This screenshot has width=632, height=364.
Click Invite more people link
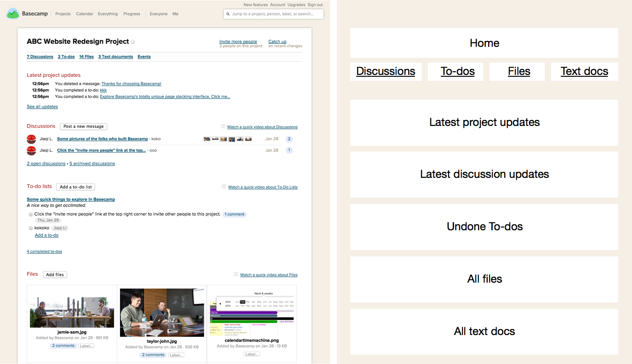pos(238,41)
